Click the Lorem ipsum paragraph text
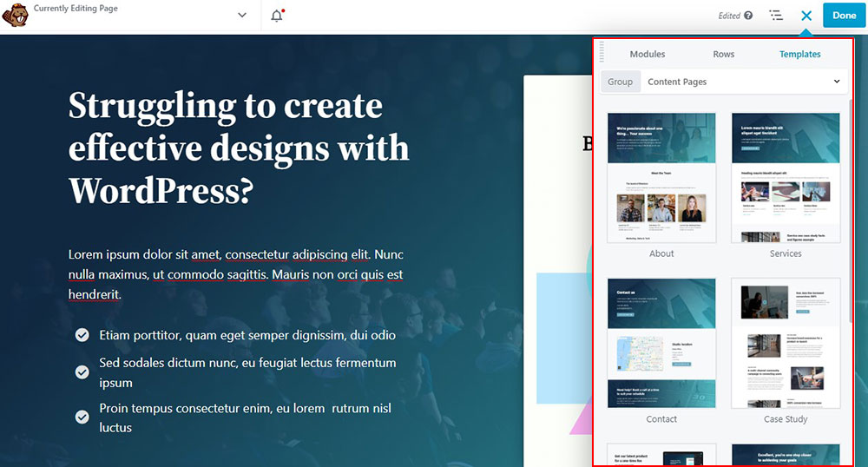This screenshot has width=868, height=467. (236, 274)
